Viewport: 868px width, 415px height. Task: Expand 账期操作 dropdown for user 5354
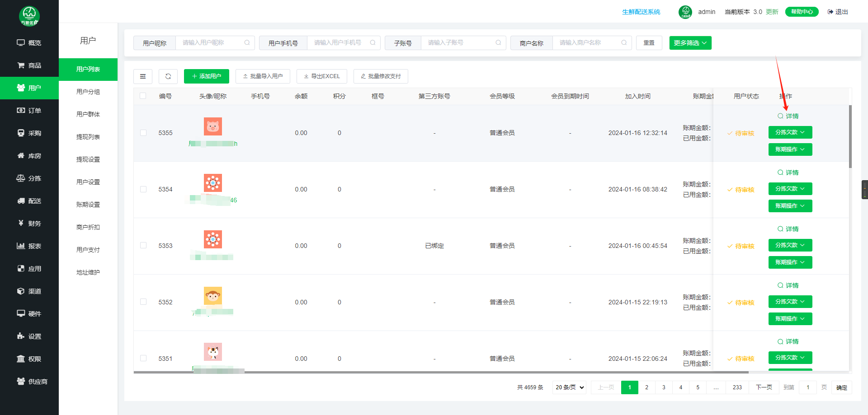point(790,206)
